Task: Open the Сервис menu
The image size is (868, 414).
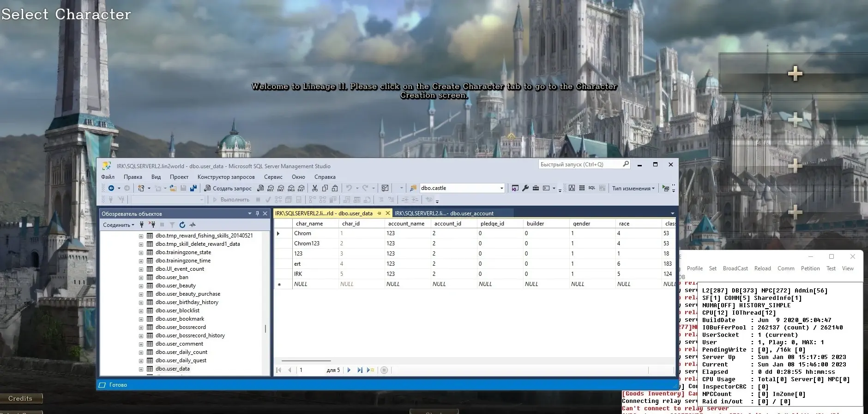Action: coord(273,177)
